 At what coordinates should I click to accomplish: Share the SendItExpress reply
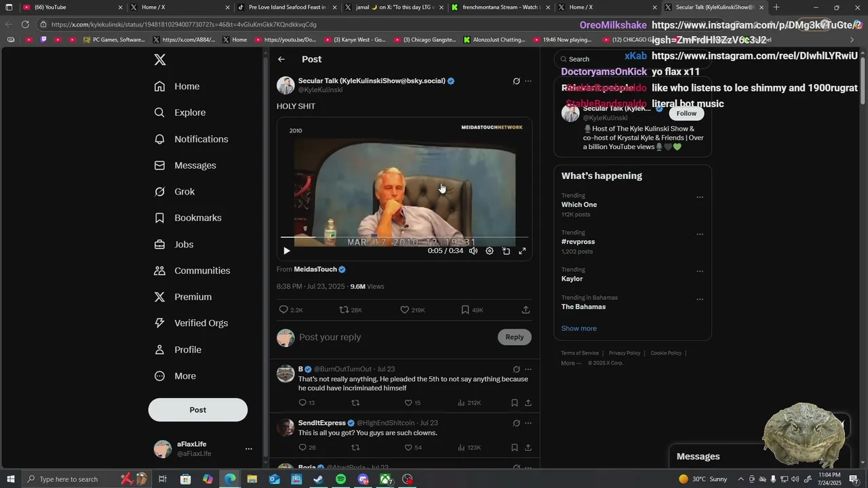528,447
